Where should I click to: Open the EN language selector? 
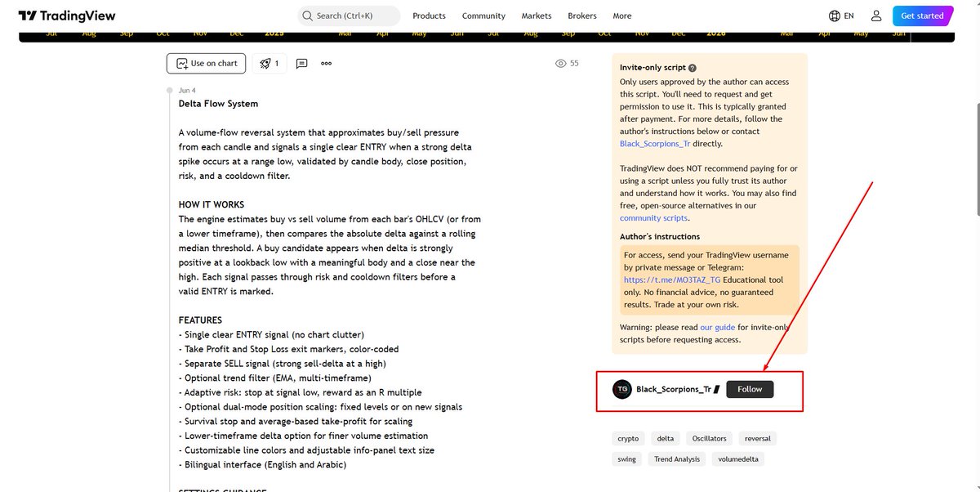[x=841, y=16]
